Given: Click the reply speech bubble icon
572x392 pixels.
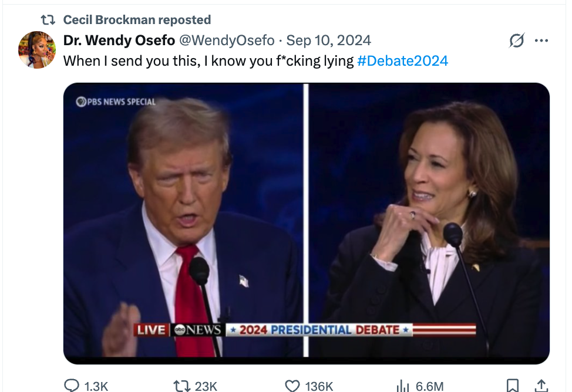Looking at the screenshot, I should tap(72, 386).
